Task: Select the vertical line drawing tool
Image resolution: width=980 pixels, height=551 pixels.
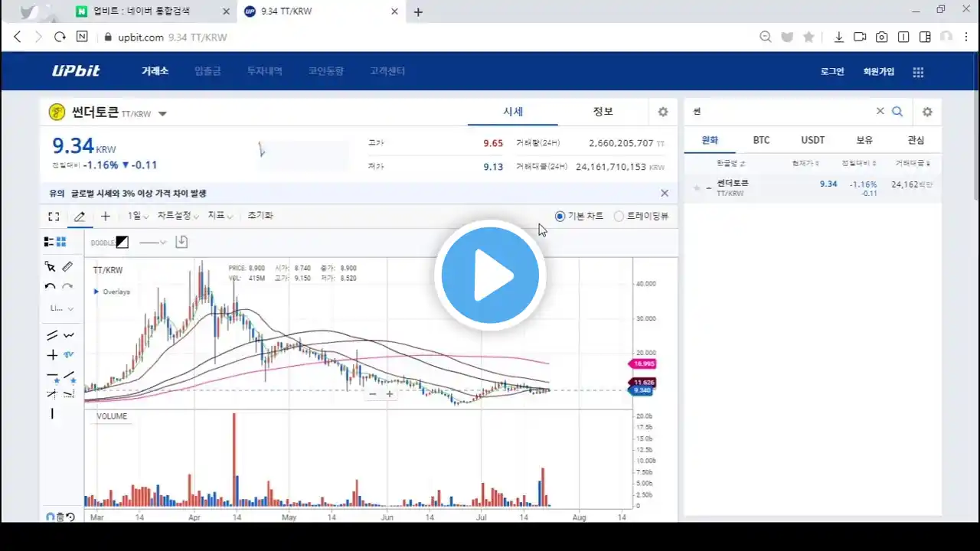Action: pyautogui.click(x=52, y=414)
